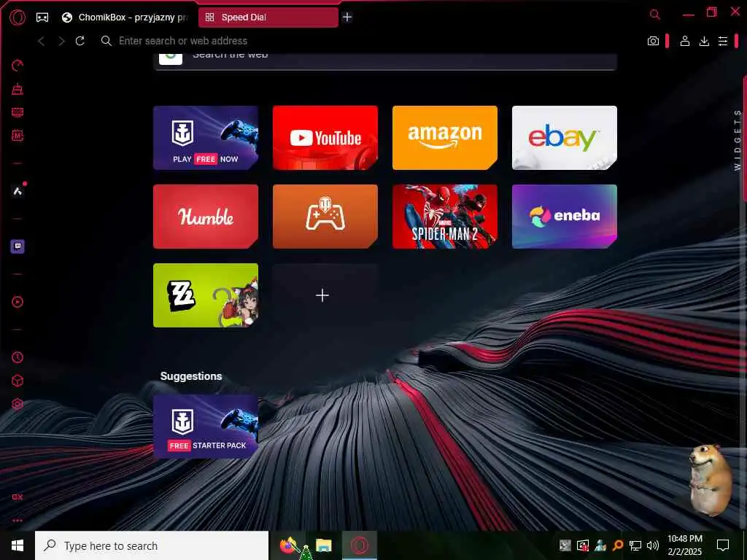
Task: Open the Free Starter Pack suggestion tile
Action: click(206, 426)
